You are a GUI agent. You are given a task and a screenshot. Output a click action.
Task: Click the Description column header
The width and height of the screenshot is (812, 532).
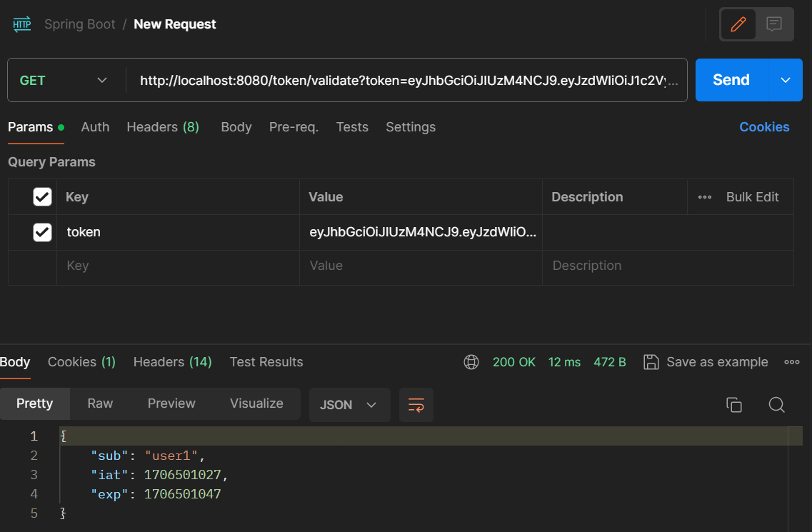tap(587, 197)
